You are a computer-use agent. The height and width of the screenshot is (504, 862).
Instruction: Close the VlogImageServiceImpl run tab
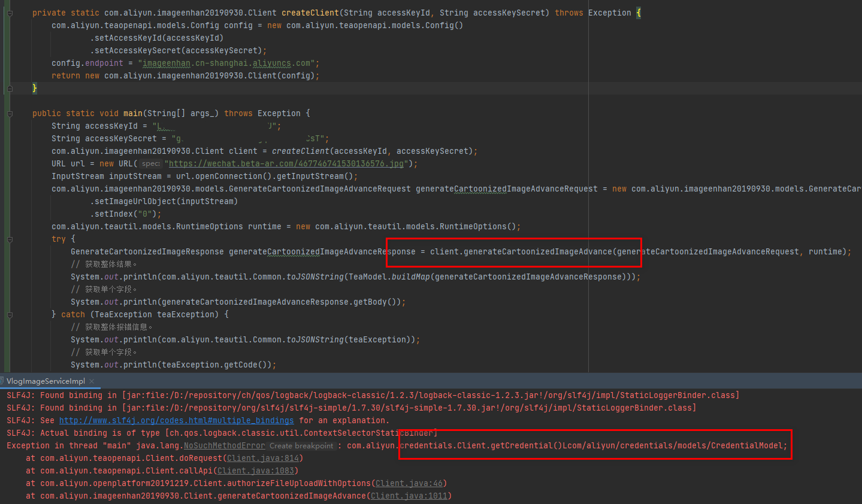tap(92, 381)
